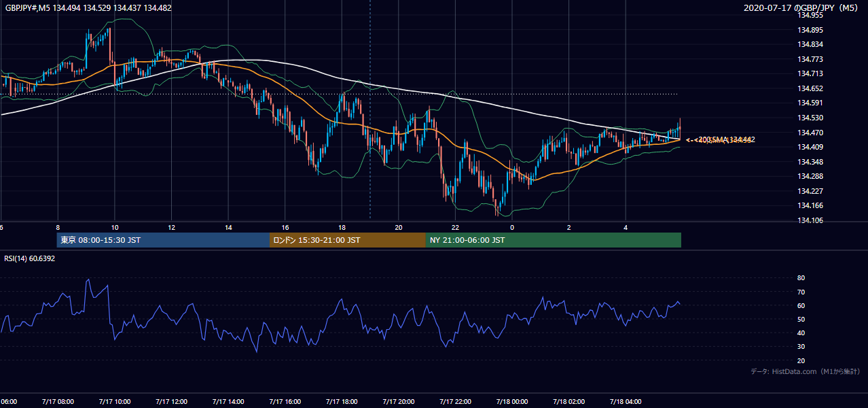Click the 2020-07-17 GBP/JPY (M5) chart title

coord(801,8)
